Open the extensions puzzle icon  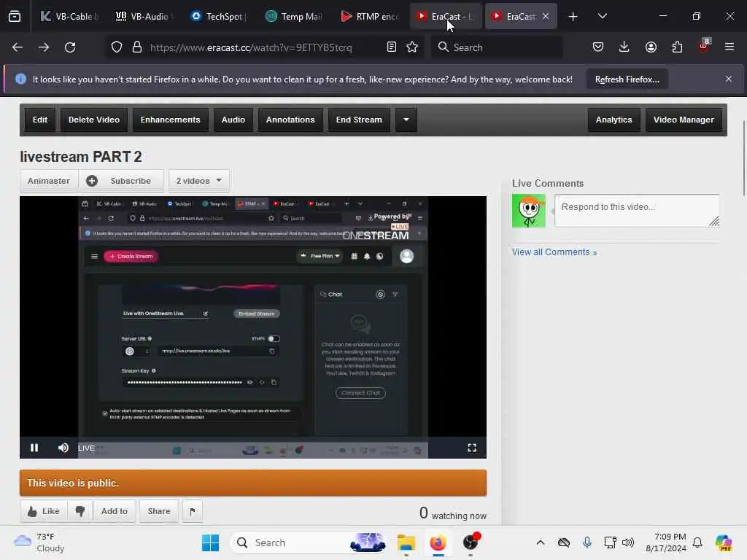677,47
